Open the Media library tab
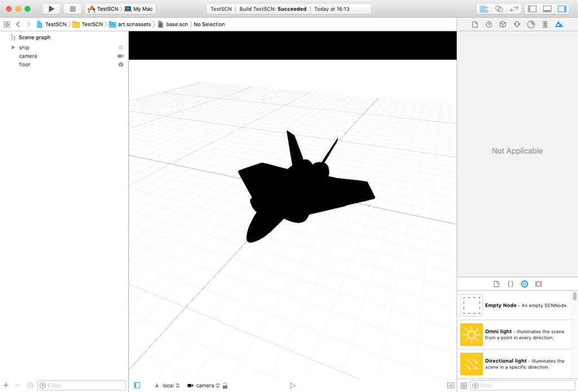The width and height of the screenshot is (578, 392). pos(538,284)
